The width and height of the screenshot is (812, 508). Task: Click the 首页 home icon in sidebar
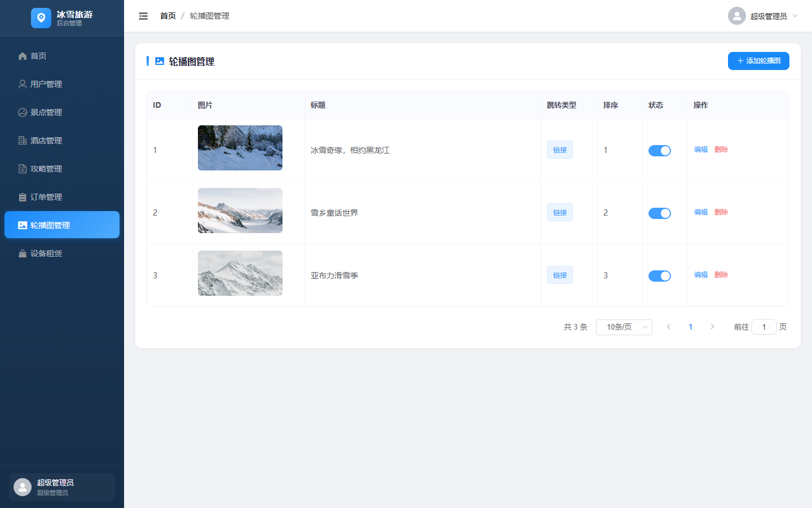23,56
